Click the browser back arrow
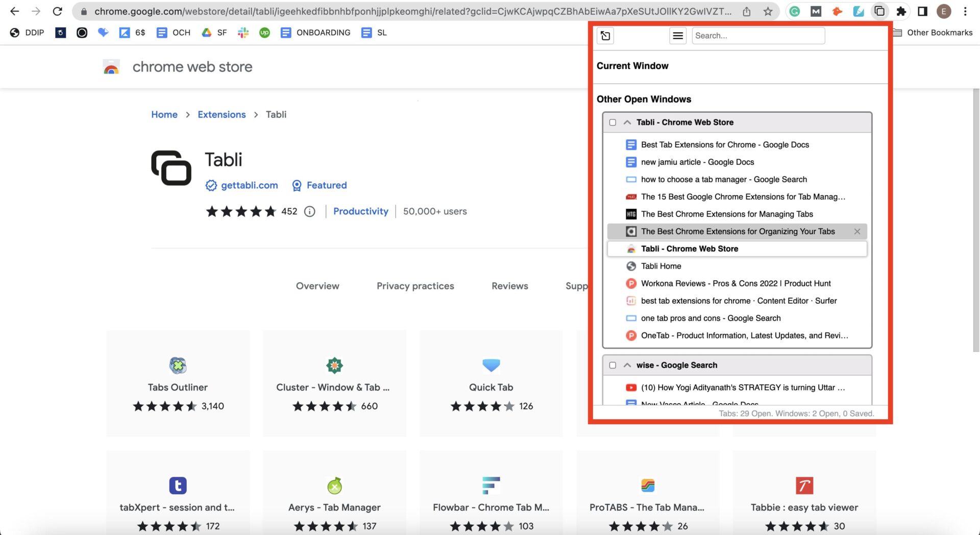Image resolution: width=980 pixels, height=535 pixels. (x=14, y=11)
